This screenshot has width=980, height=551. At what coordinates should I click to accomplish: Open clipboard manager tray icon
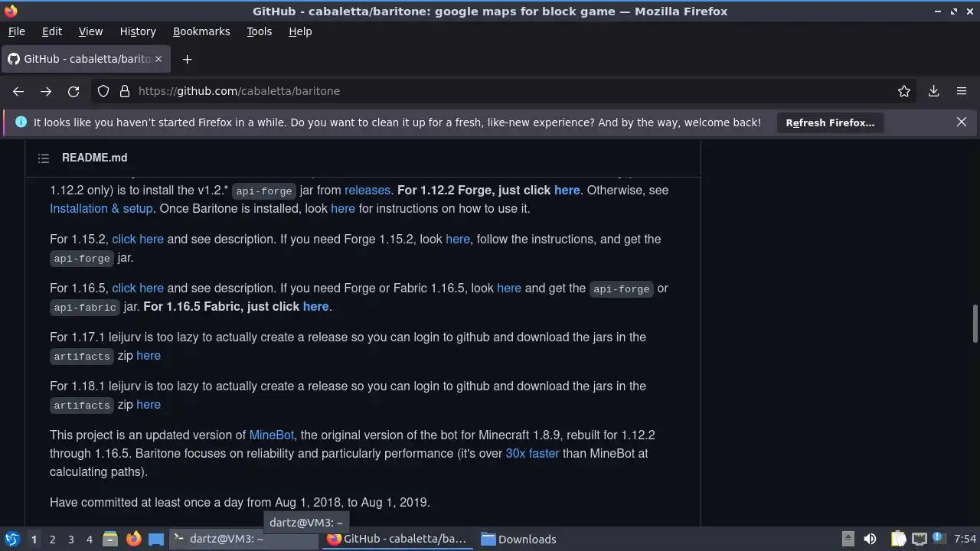click(x=898, y=539)
